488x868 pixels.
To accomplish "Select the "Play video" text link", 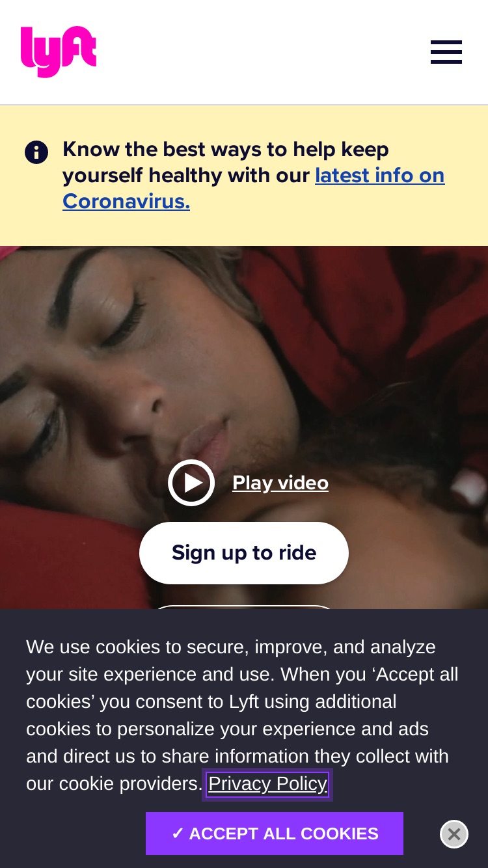I will [280, 483].
